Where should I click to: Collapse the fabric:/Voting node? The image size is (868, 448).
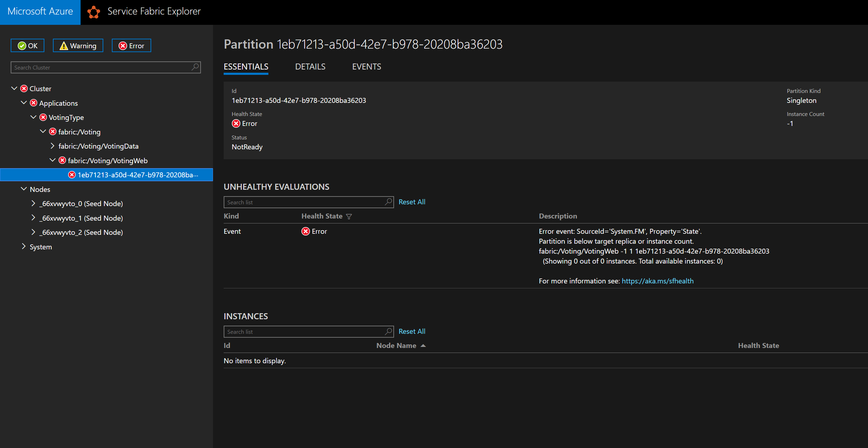(x=43, y=131)
